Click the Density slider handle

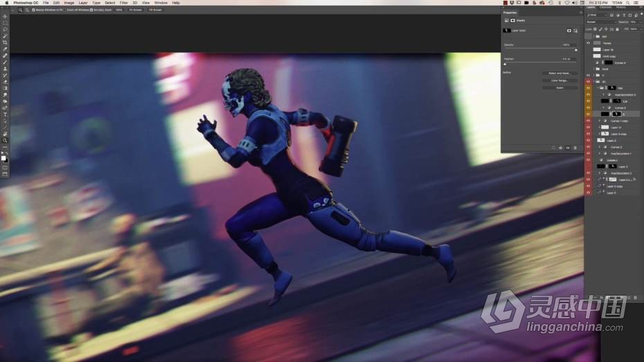click(576, 50)
